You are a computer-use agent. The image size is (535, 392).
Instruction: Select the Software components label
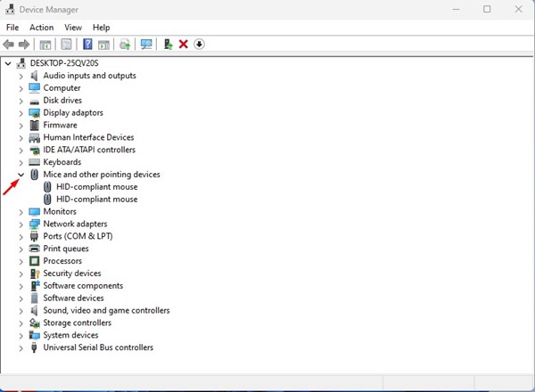pyautogui.click(x=83, y=286)
